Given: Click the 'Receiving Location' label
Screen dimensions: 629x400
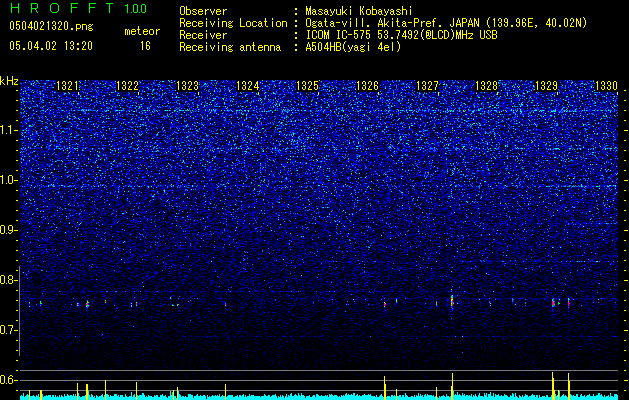Looking at the screenshot, I should tap(233, 23).
